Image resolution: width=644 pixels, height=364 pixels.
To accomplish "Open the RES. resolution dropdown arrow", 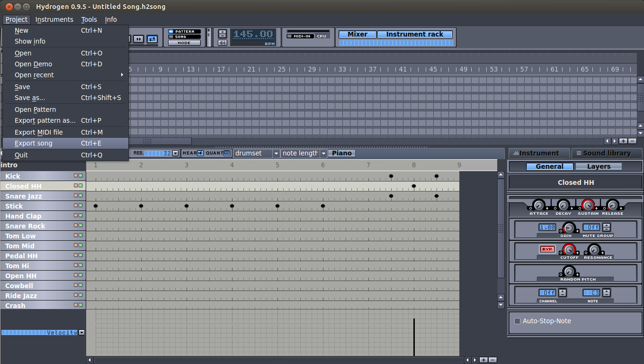I will [176, 153].
